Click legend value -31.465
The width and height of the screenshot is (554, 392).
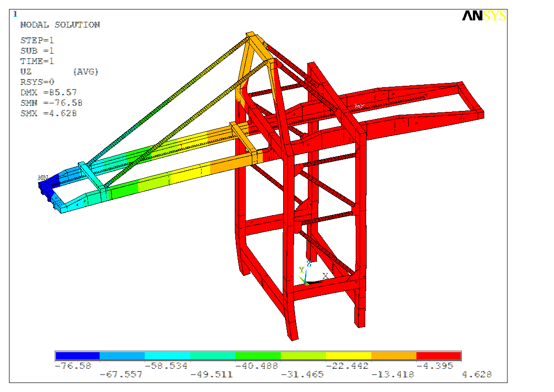(302, 374)
